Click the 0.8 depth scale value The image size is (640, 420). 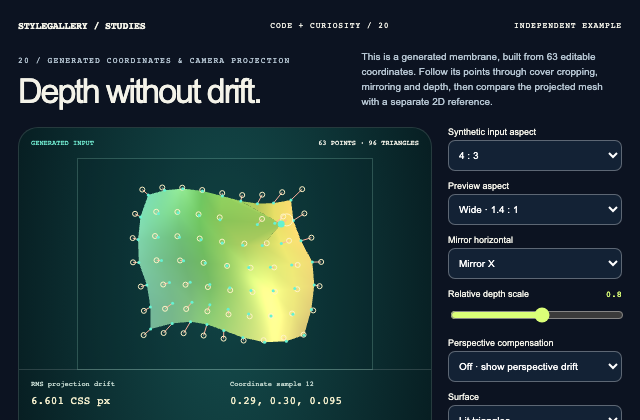(x=614, y=294)
